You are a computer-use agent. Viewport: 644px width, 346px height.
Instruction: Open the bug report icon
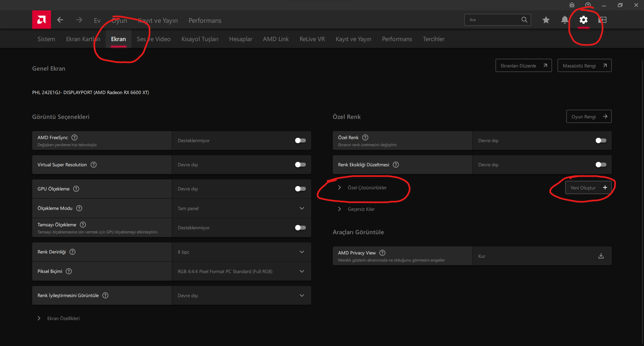coord(572,5)
